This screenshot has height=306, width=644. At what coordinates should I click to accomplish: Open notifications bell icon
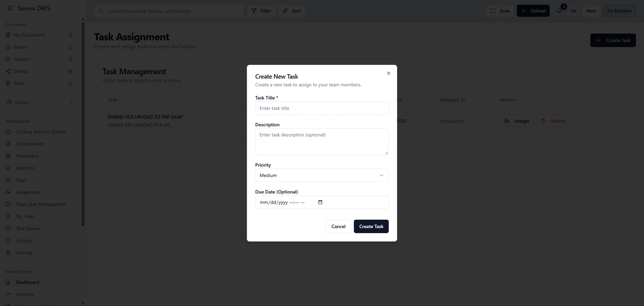[x=559, y=11]
